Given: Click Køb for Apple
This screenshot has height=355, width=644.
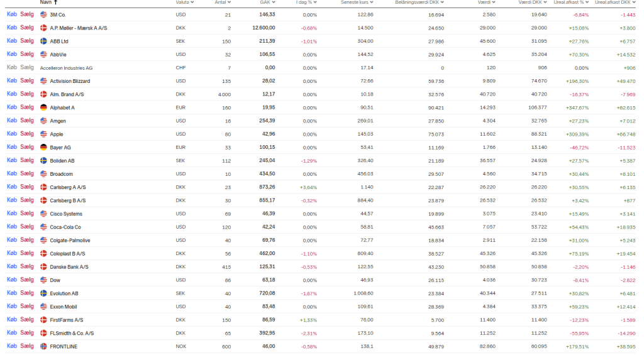Looking at the screenshot, I should pos(12,134).
